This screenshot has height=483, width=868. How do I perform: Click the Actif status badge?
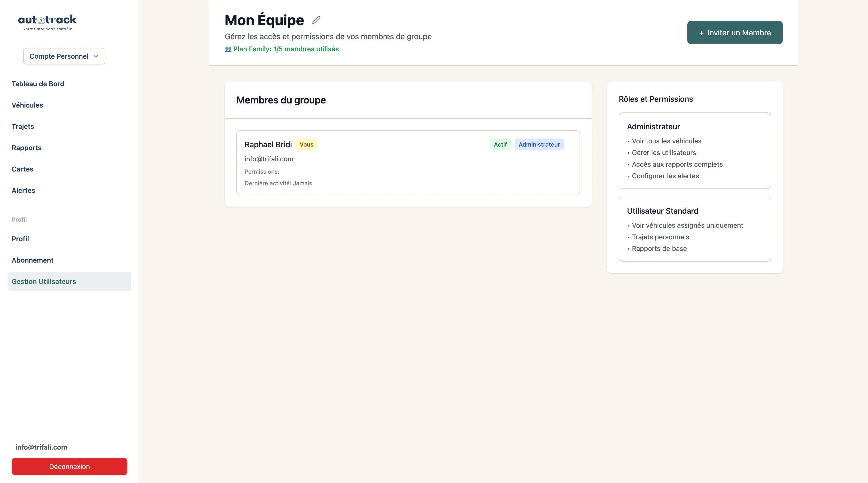pyautogui.click(x=500, y=145)
